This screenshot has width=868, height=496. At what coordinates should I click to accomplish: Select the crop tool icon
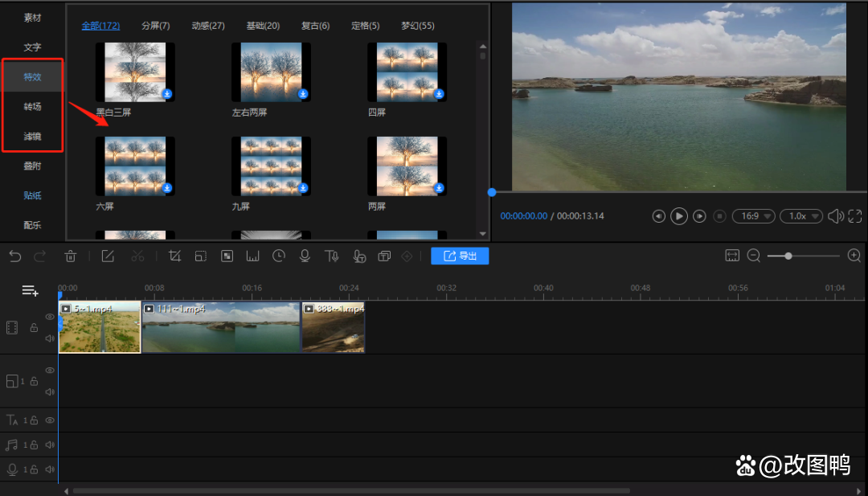pos(174,256)
